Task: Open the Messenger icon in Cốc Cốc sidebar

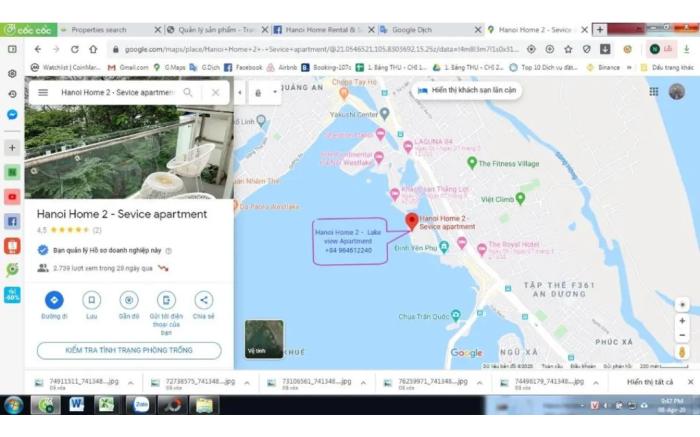Action: (12, 115)
